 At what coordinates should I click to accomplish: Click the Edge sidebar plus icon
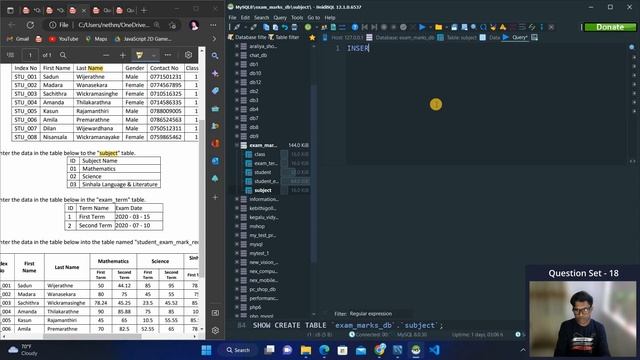tap(215, 197)
